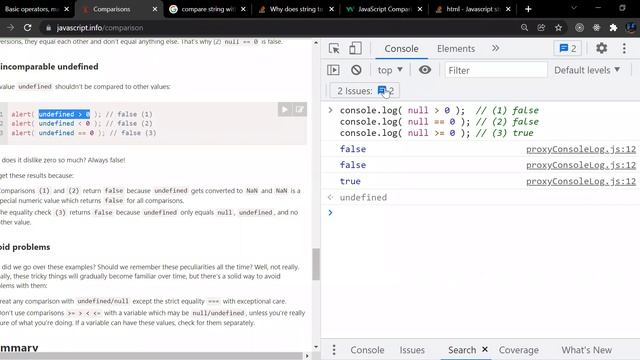This screenshot has width=640, height=360.
Task: View site information lock icon
Action: [48, 28]
